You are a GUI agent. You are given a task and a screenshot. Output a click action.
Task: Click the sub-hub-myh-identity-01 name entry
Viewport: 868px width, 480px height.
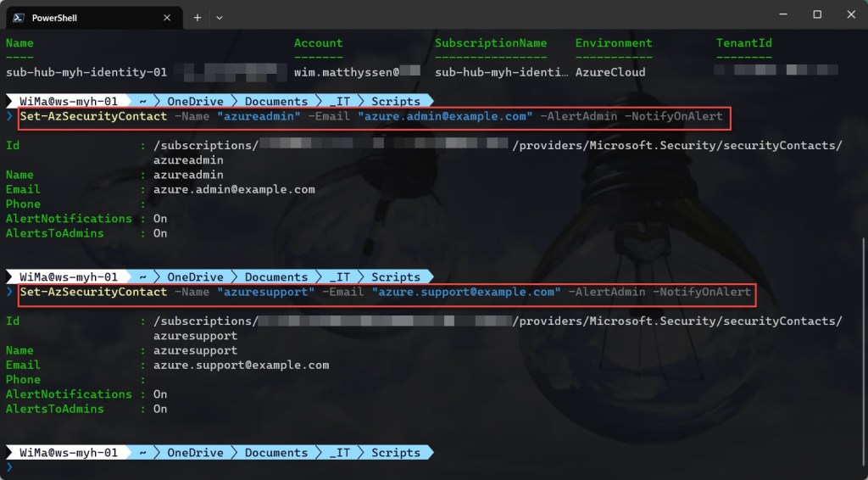86,73
